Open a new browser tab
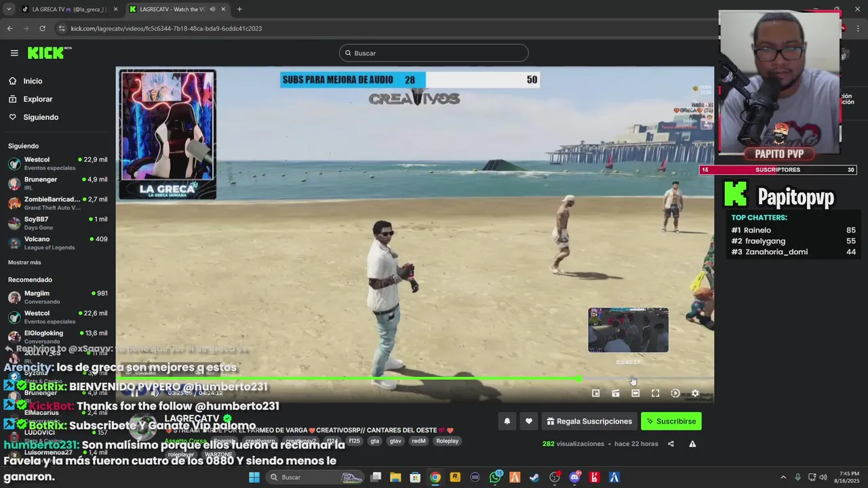 (239, 9)
